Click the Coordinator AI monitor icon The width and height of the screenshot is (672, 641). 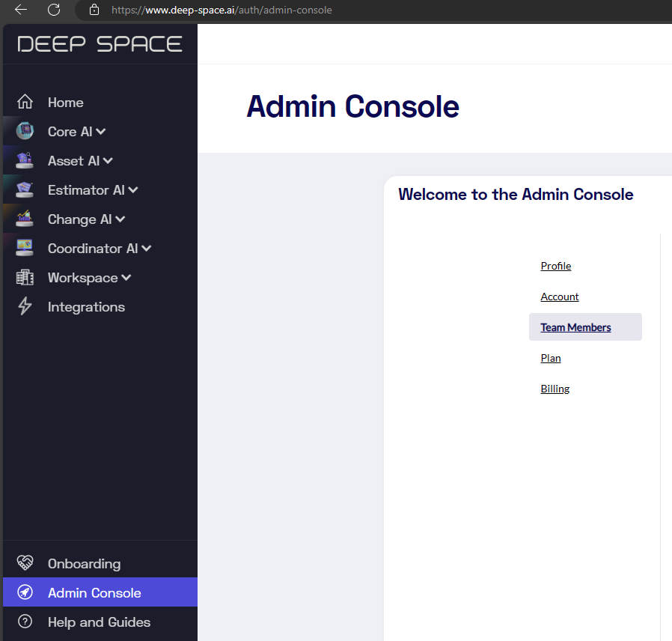(x=25, y=248)
